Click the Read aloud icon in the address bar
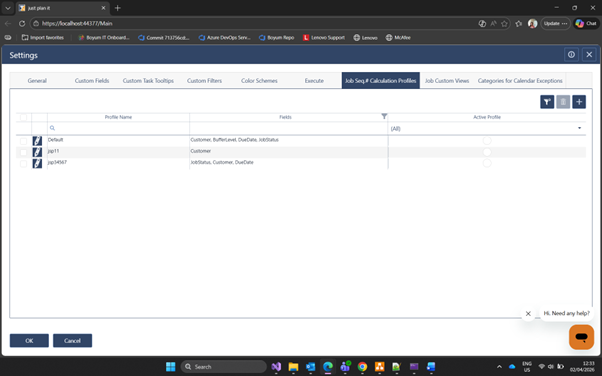Image resolution: width=602 pixels, height=376 pixels. click(x=493, y=23)
